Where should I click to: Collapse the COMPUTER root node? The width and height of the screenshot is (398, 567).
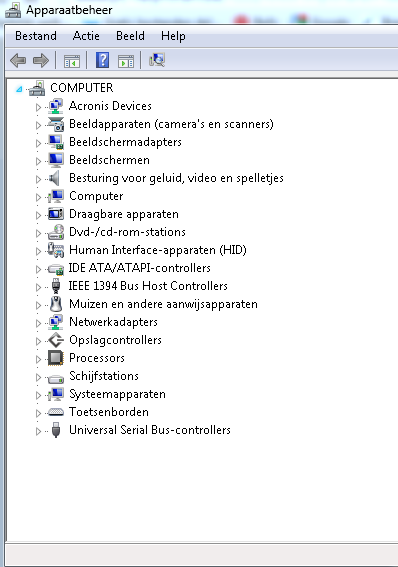pyautogui.click(x=19, y=89)
